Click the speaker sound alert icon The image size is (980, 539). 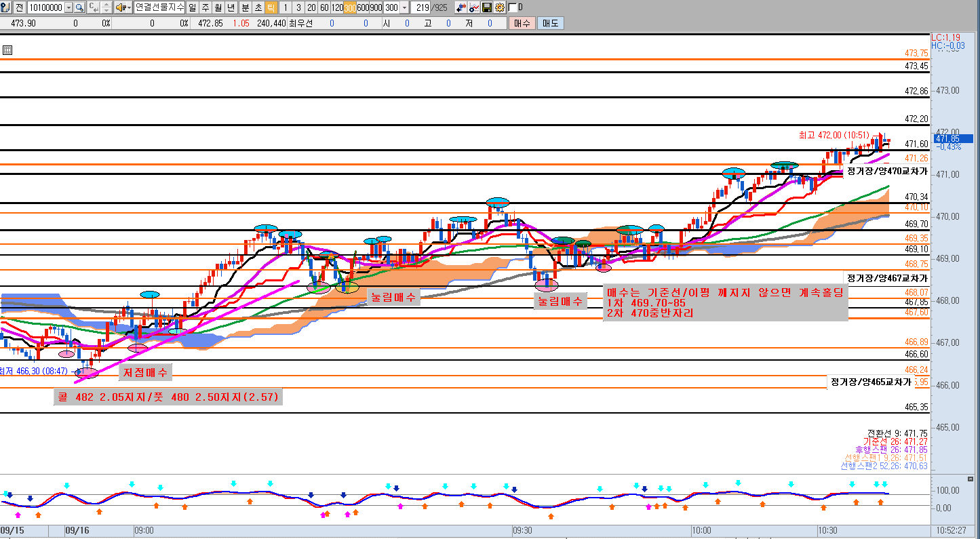(120, 7)
